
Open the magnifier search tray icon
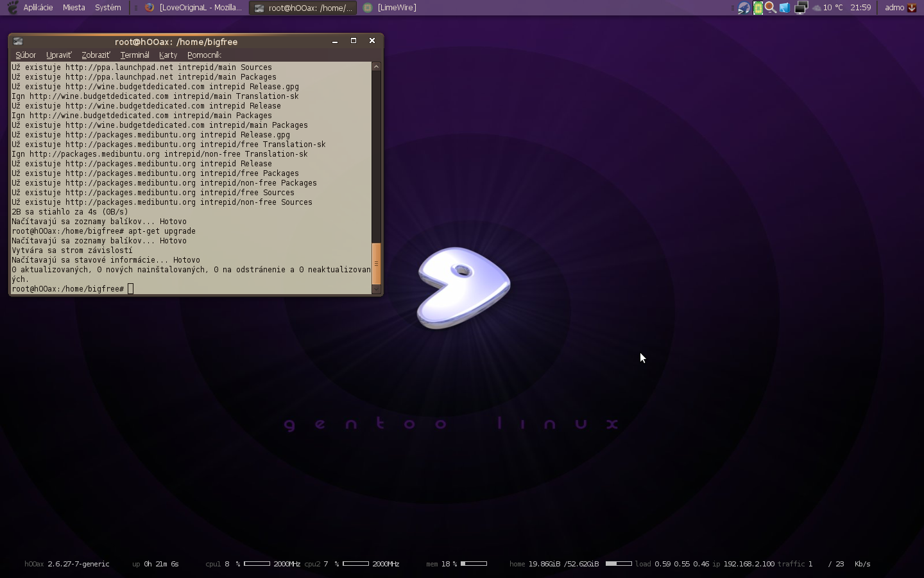coord(771,8)
